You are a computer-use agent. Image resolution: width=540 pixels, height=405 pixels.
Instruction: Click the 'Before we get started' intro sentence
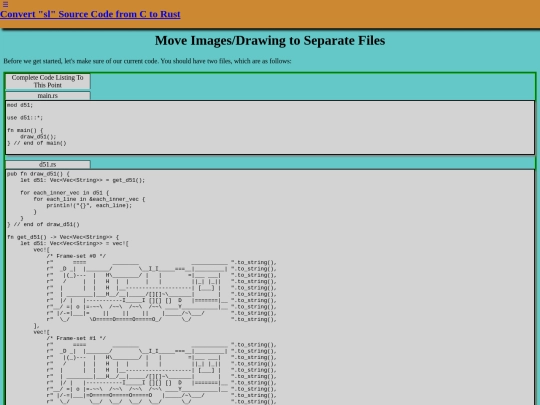147,61
